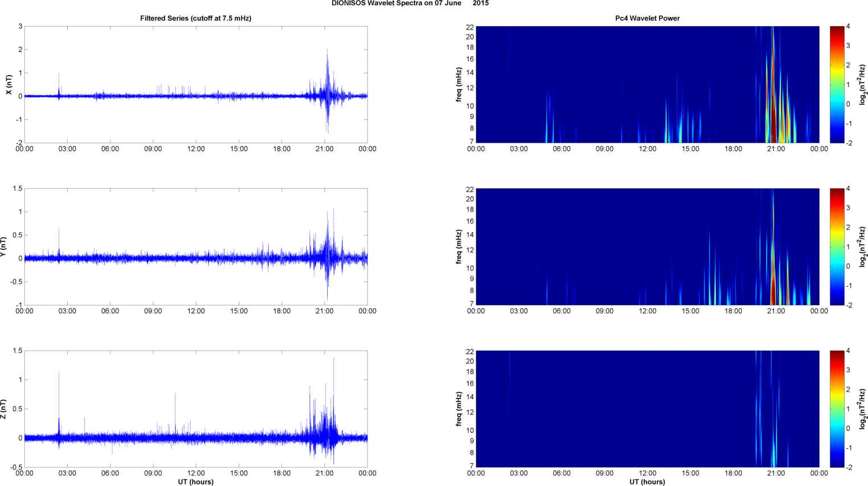
Task: Click 'freq (mHz)' label of the Y spectrogram
Action: click(x=459, y=247)
